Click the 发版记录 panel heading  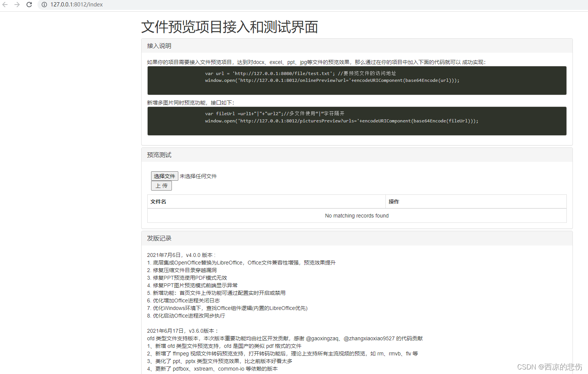[x=357, y=238]
